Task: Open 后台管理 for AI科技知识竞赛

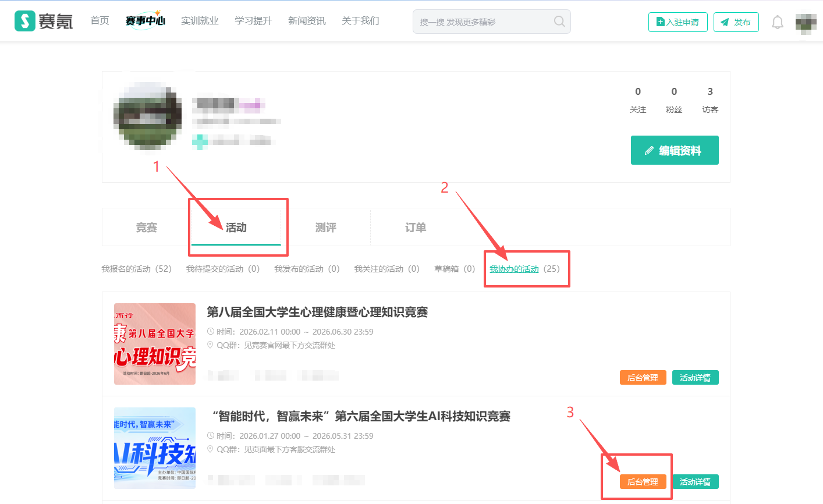Action: [x=643, y=482]
